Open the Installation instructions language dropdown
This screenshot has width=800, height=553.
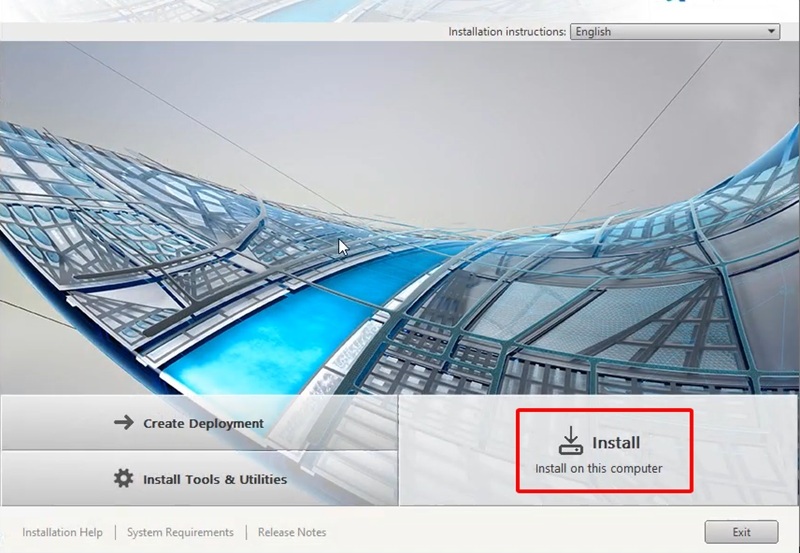tap(674, 32)
